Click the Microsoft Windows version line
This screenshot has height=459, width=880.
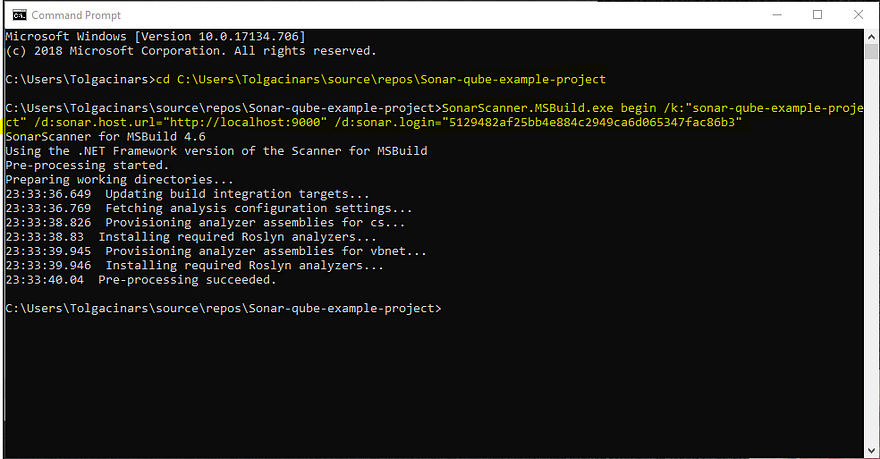tap(155, 36)
